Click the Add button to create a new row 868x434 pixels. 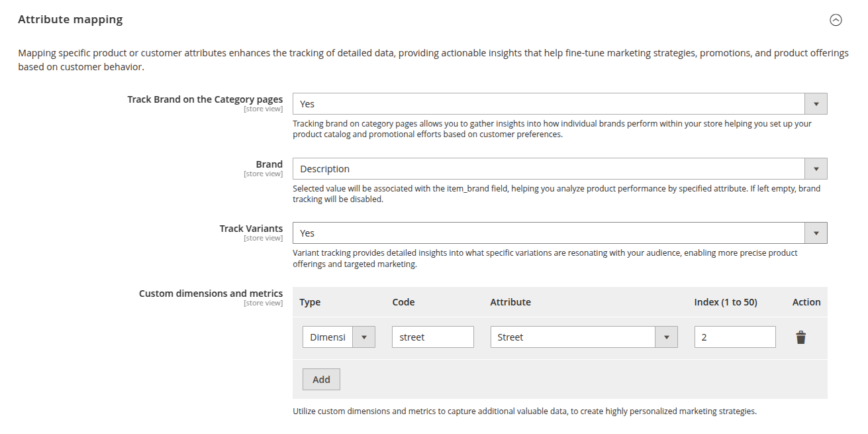pos(321,379)
